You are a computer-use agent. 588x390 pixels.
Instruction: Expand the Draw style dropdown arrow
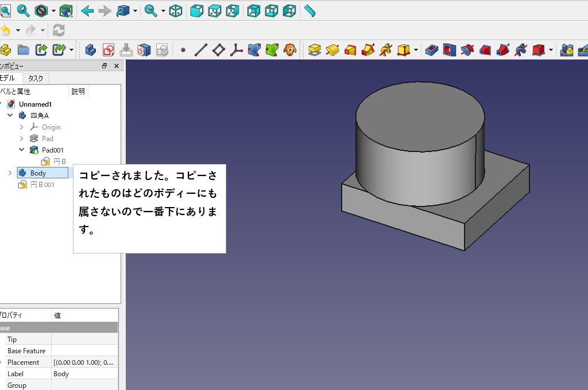[53, 11]
